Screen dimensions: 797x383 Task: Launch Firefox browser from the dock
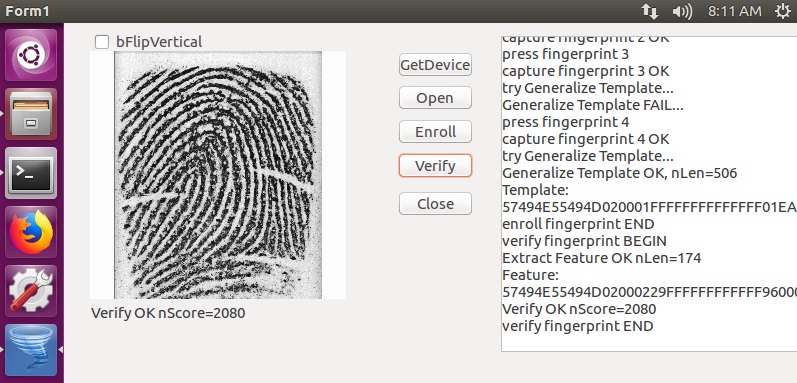point(31,232)
